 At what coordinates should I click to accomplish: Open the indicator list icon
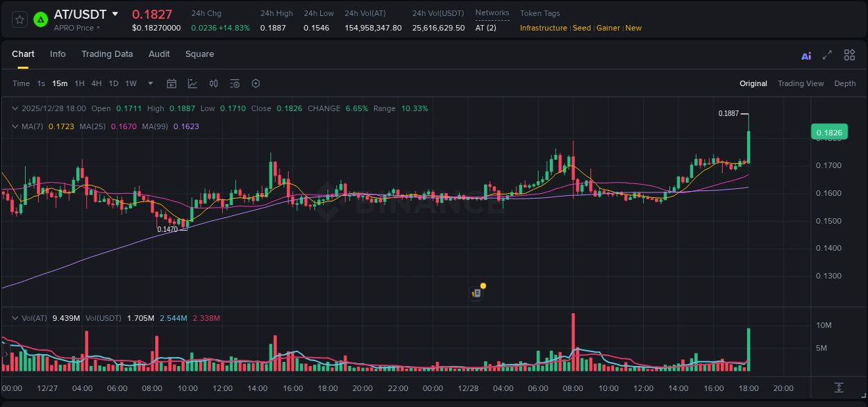pyautogui.click(x=235, y=83)
